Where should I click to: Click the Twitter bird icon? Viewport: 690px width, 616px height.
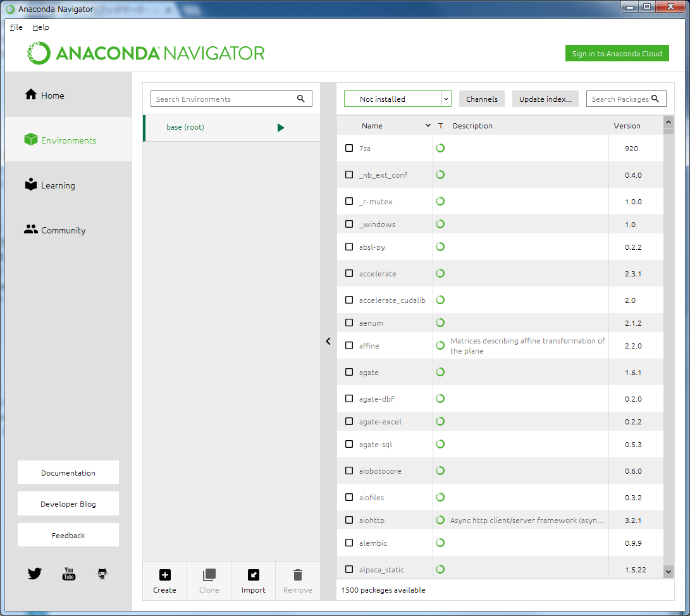pyautogui.click(x=34, y=574)
